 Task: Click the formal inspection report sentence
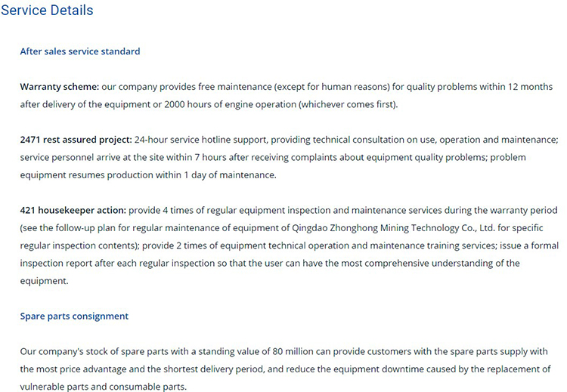point(270,255)
